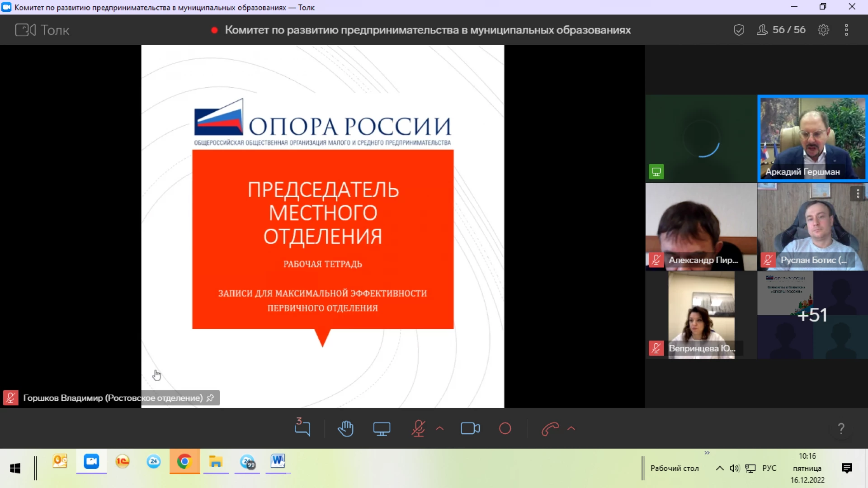868x488 pixels.
Task: Open the participants list showing 56 / 56
Action: click(x=781, y=30)
